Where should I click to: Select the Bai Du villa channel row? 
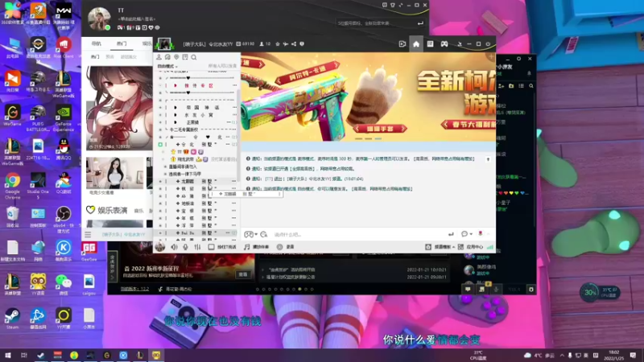[196, 232]
